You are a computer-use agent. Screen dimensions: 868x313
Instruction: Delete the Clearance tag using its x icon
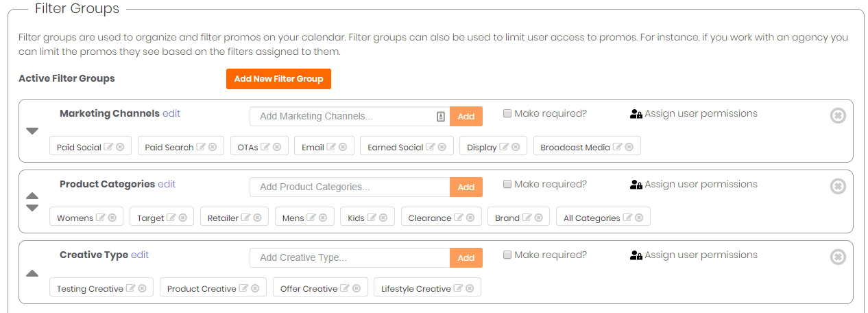pyautogui.click(x=472, y=218)
